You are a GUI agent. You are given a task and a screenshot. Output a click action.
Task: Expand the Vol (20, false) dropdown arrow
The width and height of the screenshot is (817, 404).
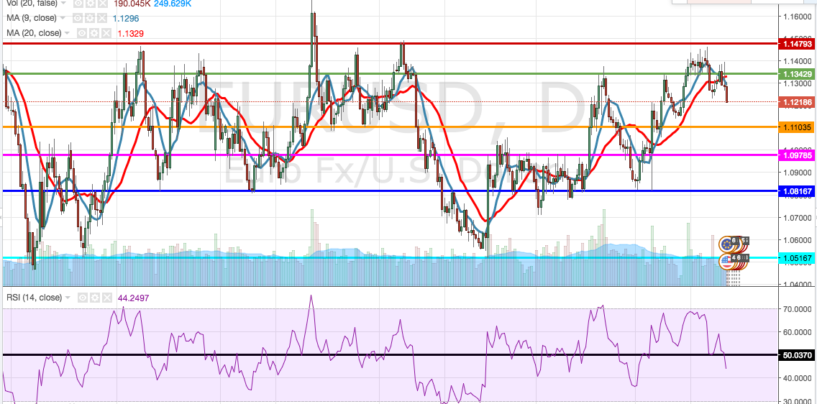[x=63, y=3]
